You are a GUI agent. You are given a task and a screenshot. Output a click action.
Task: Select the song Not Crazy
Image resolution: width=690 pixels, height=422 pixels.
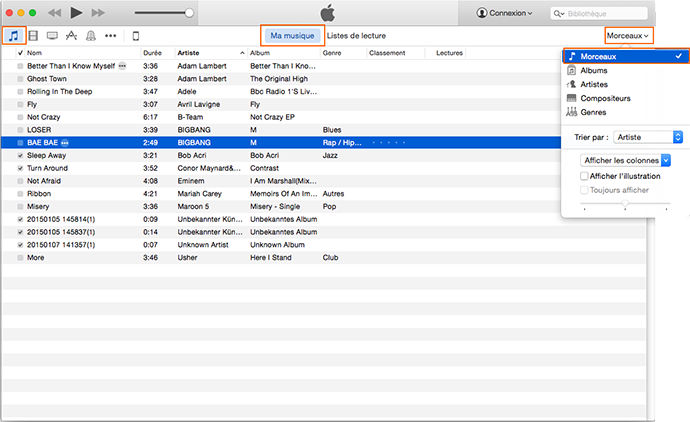(x=44, y=117)
